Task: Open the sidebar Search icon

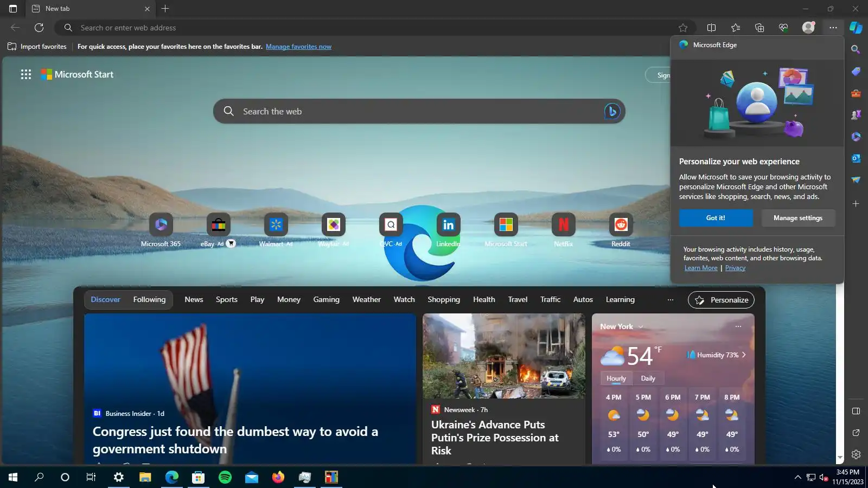Action: 856,49
